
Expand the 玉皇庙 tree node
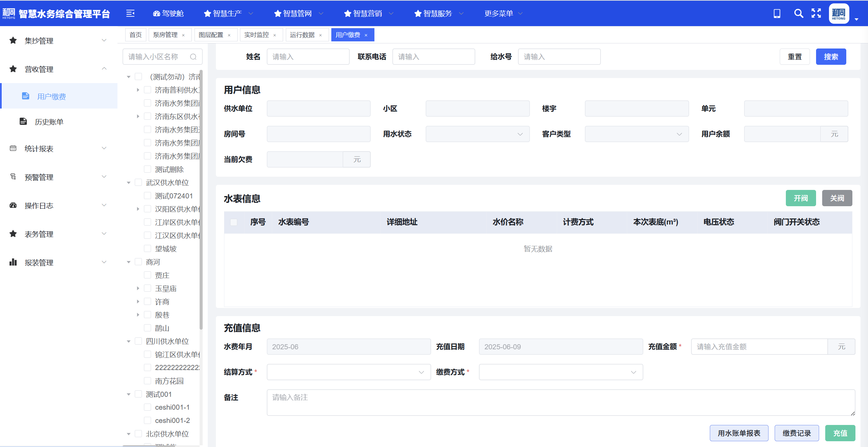point(138,288)
